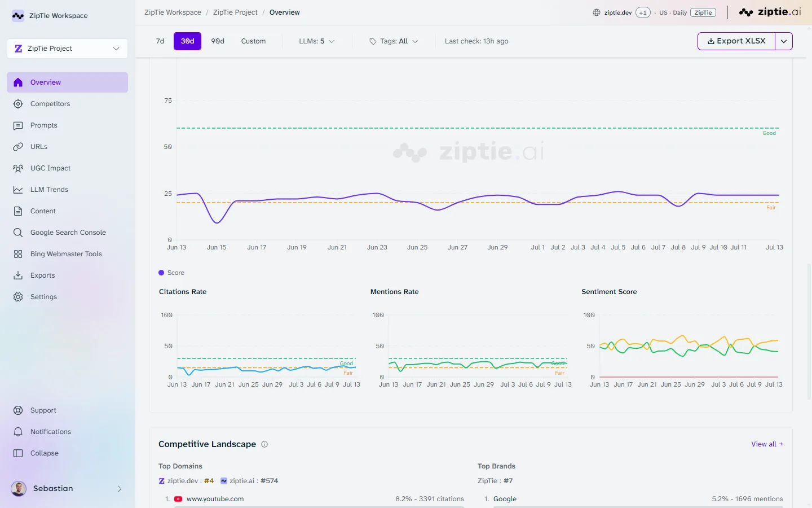Select the 30d time range
This screenshot has width=812, height=508.
187,41
